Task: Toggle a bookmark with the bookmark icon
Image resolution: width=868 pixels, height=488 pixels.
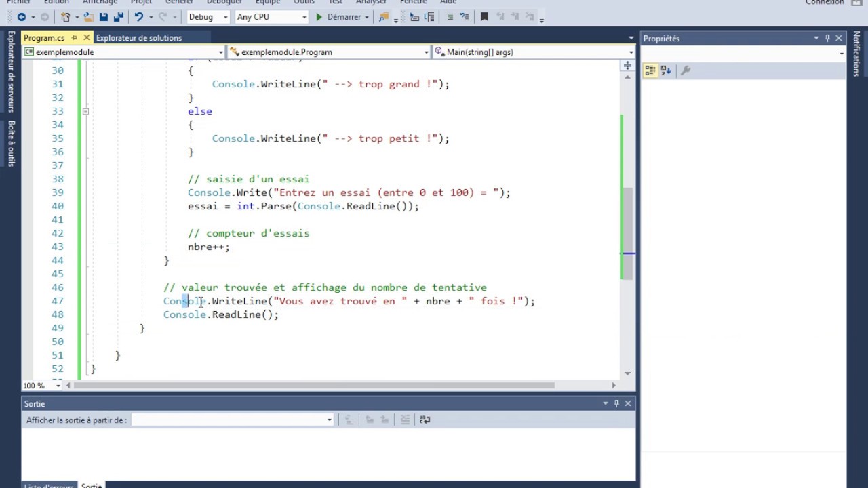Action: coord(484,17)
